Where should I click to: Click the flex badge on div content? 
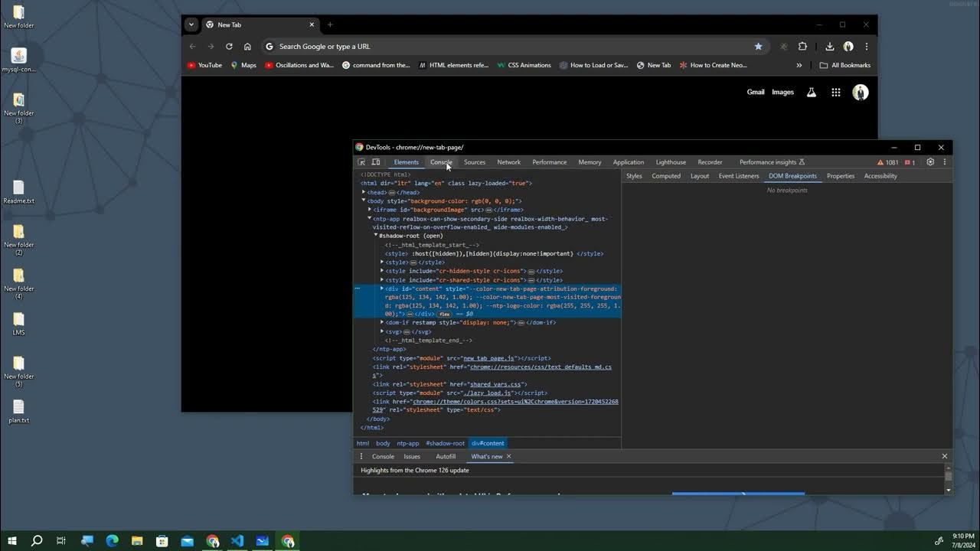pyautogui.click(x=444, y=314)
